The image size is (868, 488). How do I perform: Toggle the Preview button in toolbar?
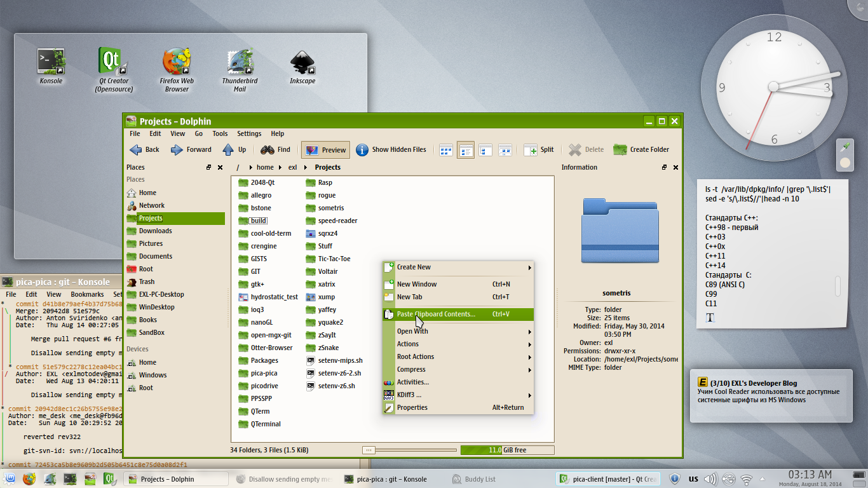pyautogui.click(x=326, y=150)
